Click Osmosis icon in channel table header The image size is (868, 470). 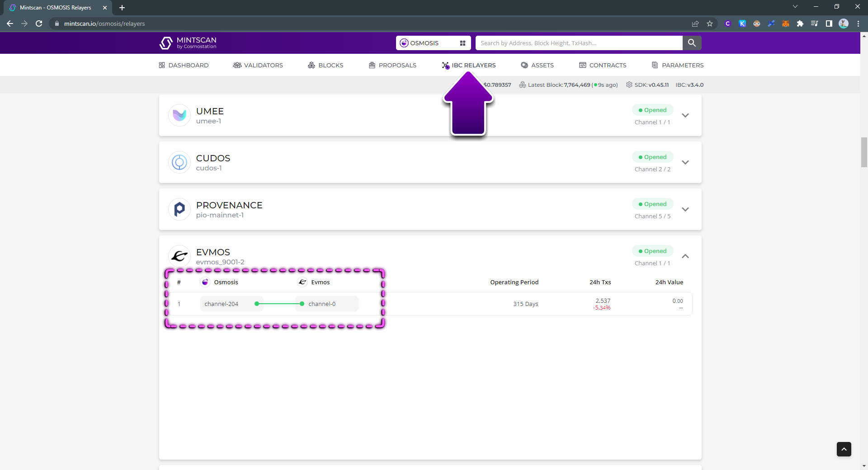pos(205,282)
